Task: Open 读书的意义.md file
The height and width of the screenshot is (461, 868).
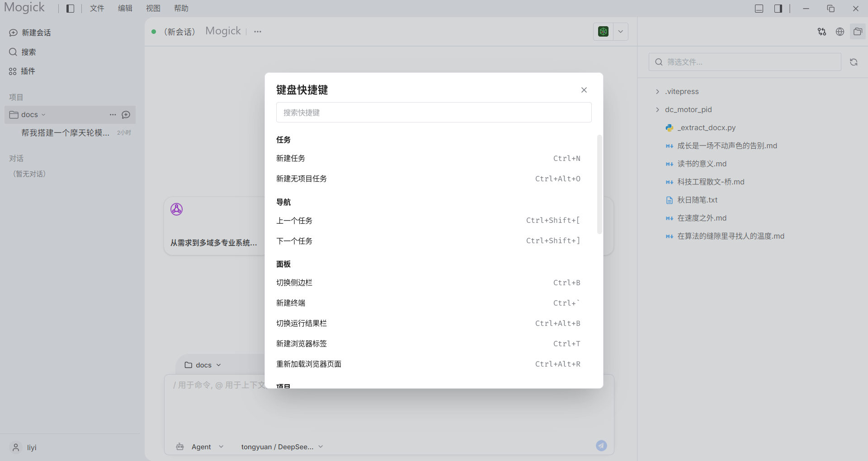Action: tap(696, 164)
